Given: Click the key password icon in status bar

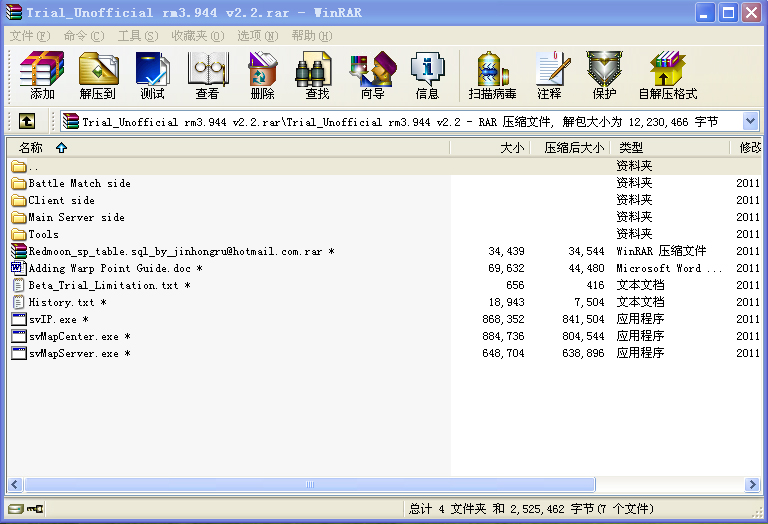Looking at the screenshot, I should tap(35, 509).
